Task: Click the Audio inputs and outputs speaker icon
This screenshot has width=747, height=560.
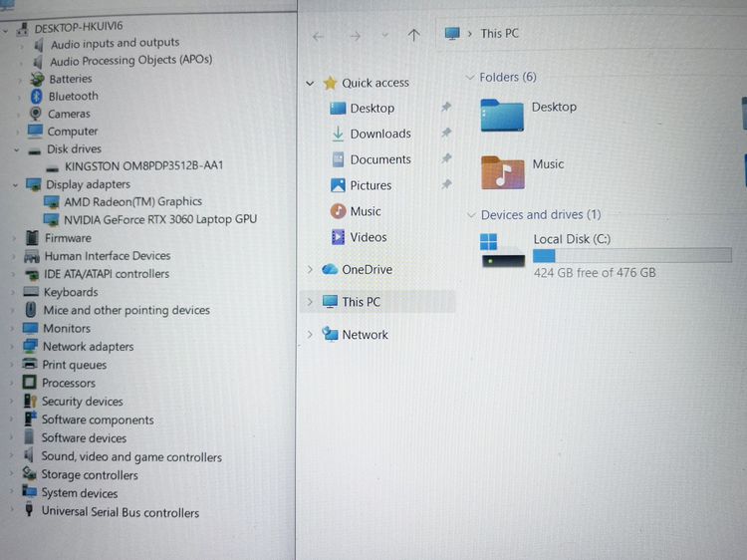Action: click(39, 44)
